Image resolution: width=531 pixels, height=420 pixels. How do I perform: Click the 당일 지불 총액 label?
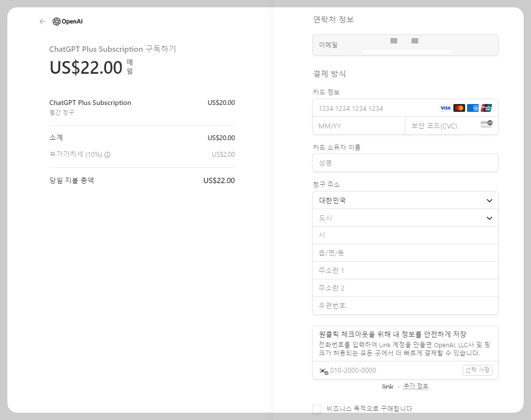[x=72, y=180]
